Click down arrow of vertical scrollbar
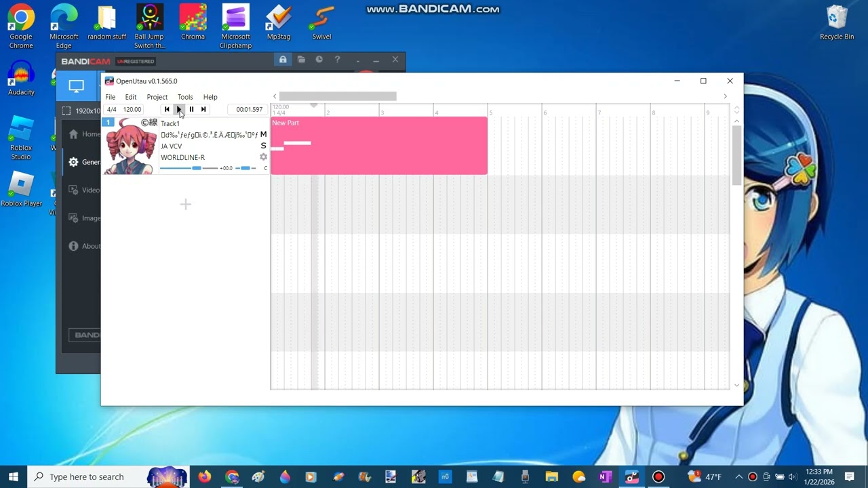 737,385
